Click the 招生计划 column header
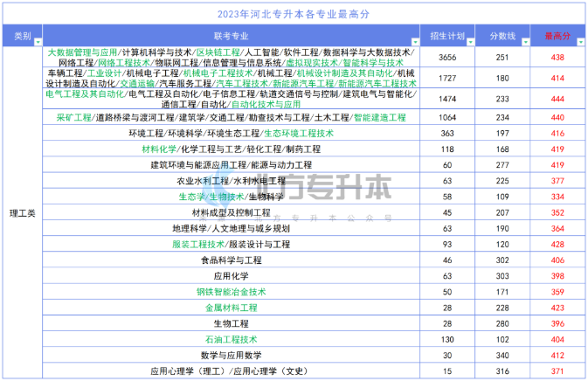This screenshot has height=381, width=588. point(447,37)
